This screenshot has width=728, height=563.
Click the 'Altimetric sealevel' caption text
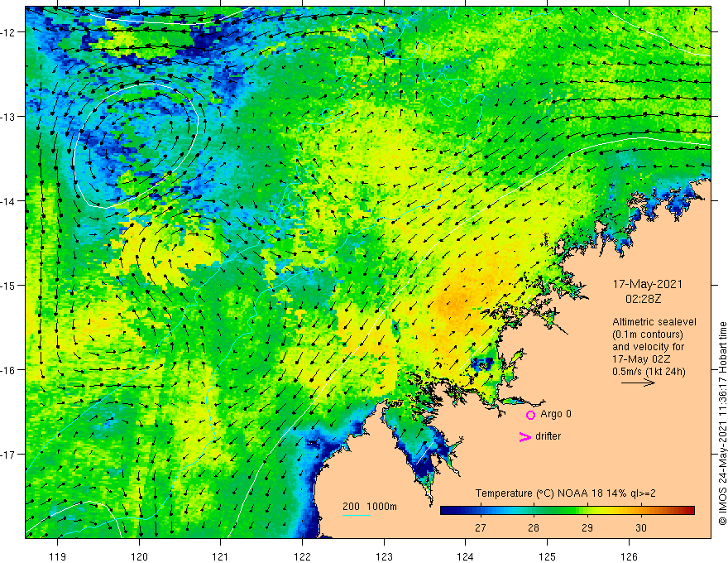tap(654, 322)
